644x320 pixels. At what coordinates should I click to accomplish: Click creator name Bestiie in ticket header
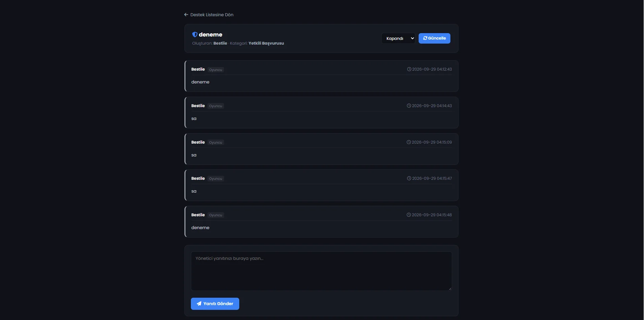tap(220, 43)
